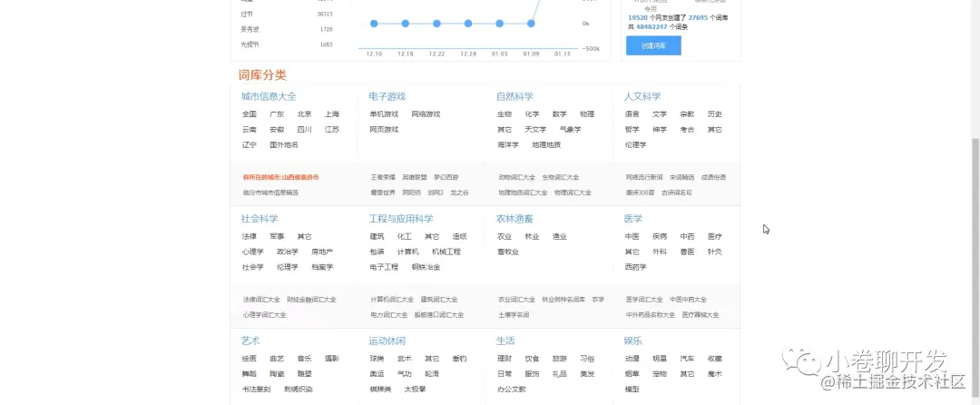Image resolution: width=980 pixels, height=405 pixels.
Task: Select the 针灸 subcategory
Action: 714,252
